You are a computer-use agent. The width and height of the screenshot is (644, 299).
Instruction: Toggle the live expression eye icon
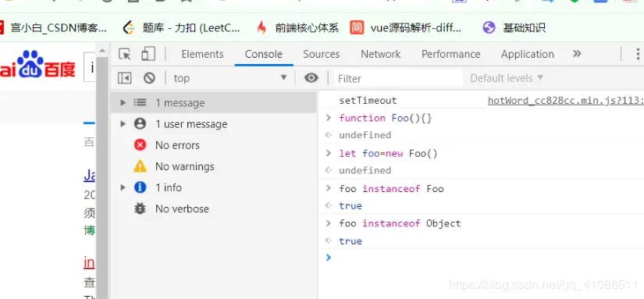311,77
